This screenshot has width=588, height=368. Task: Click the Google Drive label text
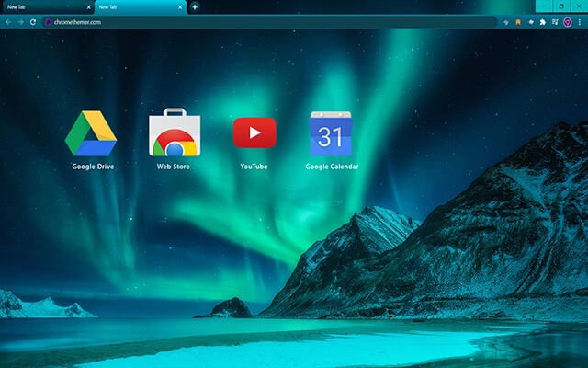[x=93, y=167]
